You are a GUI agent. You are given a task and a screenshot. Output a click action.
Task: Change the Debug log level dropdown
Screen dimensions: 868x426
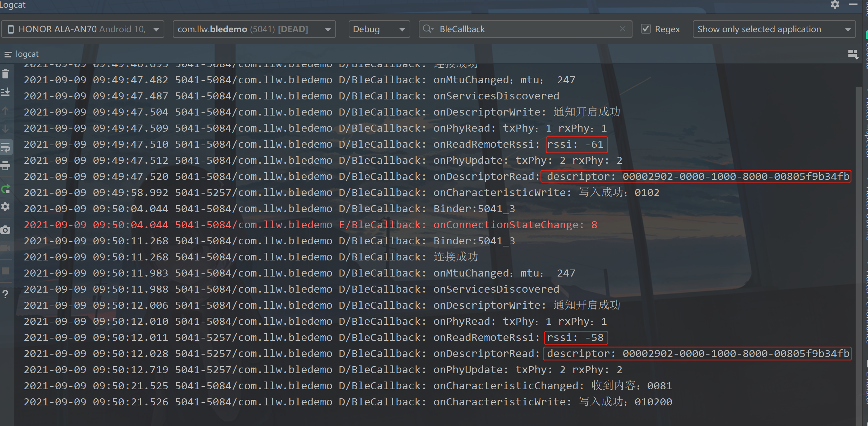tap(379, 29)
